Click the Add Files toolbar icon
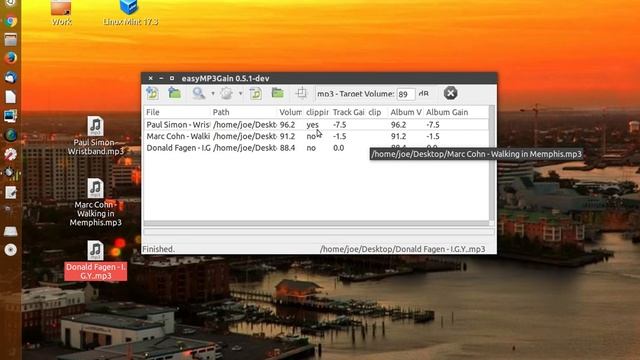This screenshot has height=360, width=640. 152,93
